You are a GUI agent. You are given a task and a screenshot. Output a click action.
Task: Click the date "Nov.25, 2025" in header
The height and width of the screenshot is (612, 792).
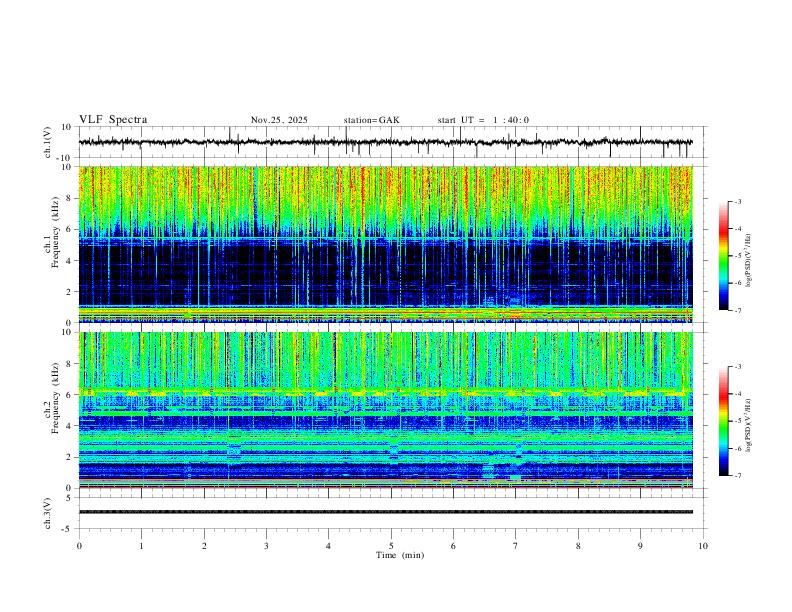point(279,120)
